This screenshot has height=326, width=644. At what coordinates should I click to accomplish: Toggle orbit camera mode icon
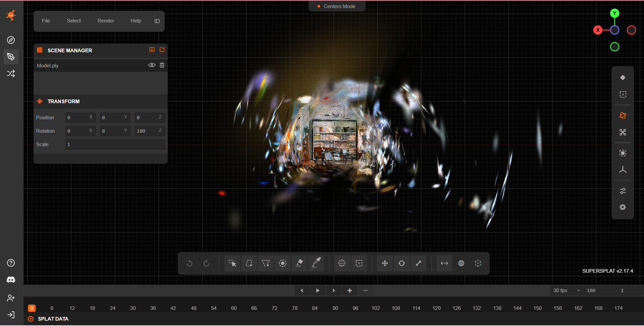[623, 116]
